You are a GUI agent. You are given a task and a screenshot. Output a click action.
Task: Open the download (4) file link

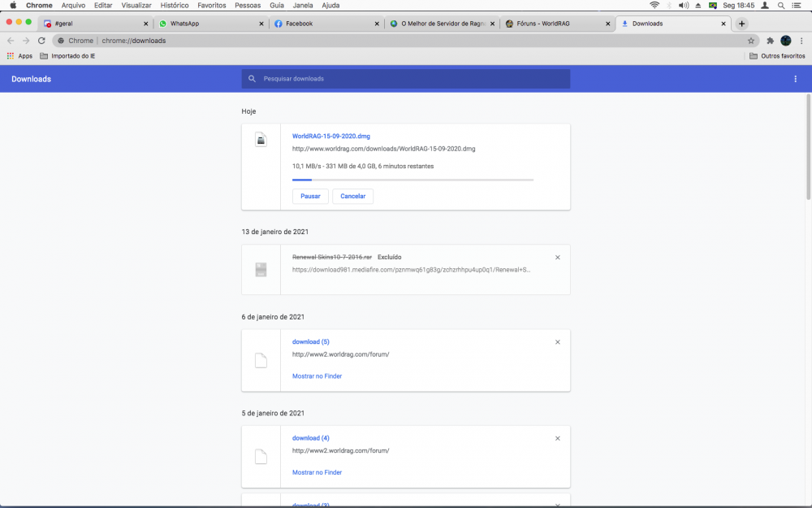click(x=311, y=439)
